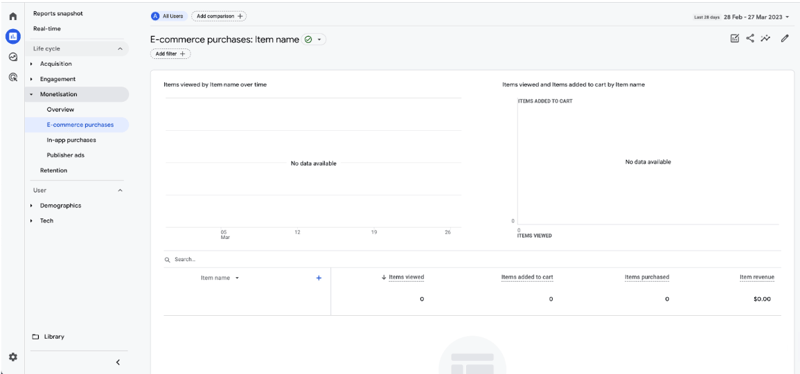This screenshot has height=374, width=800.
Task: Open the Reports icon in left rail
Action: pyautogui.click(x=13, y=36)
